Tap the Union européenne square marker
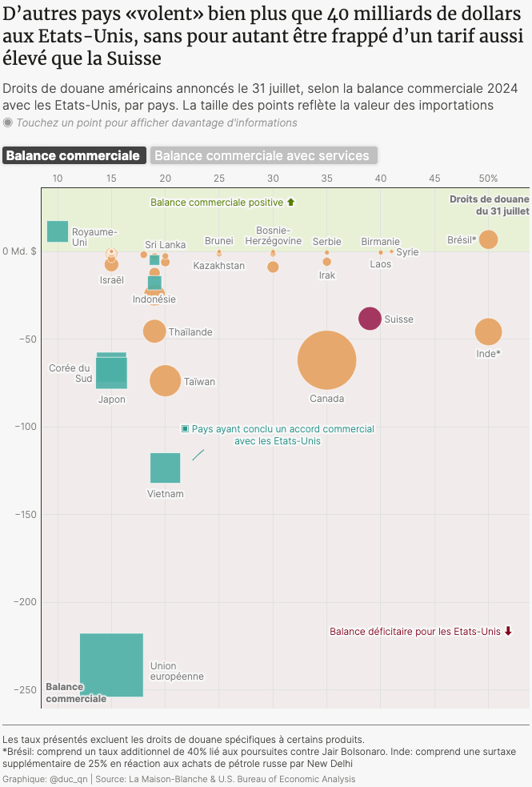Viewport: 532px width, 787px height. click(111, 665)
